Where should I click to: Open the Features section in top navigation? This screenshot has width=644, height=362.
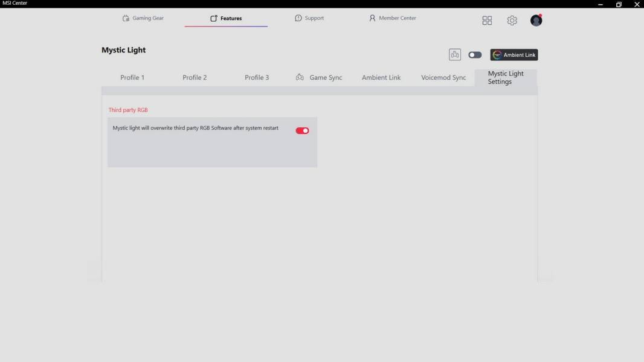click(x=226, y=18)
